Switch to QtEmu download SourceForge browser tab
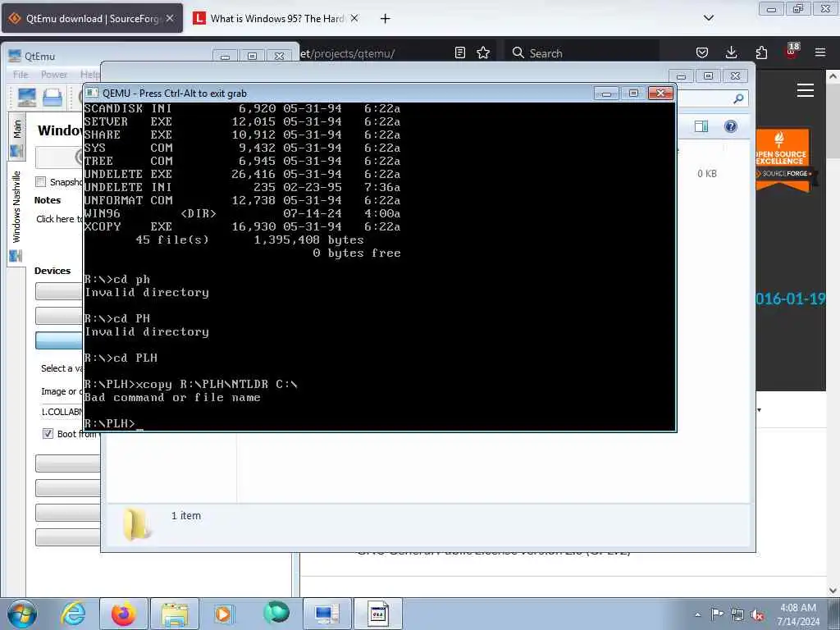This screenshot has width=840, height=630. point(92,19)
